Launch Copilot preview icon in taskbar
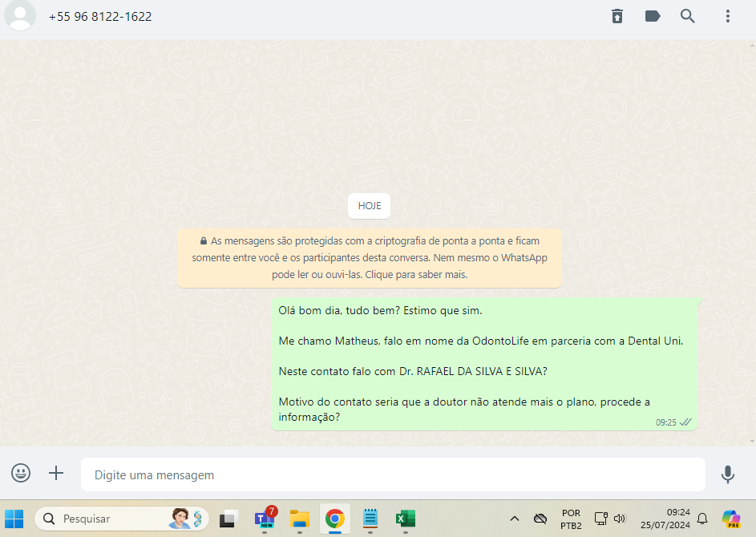Image resolution: width=756 pixels, height=537 pixels. 731,519
